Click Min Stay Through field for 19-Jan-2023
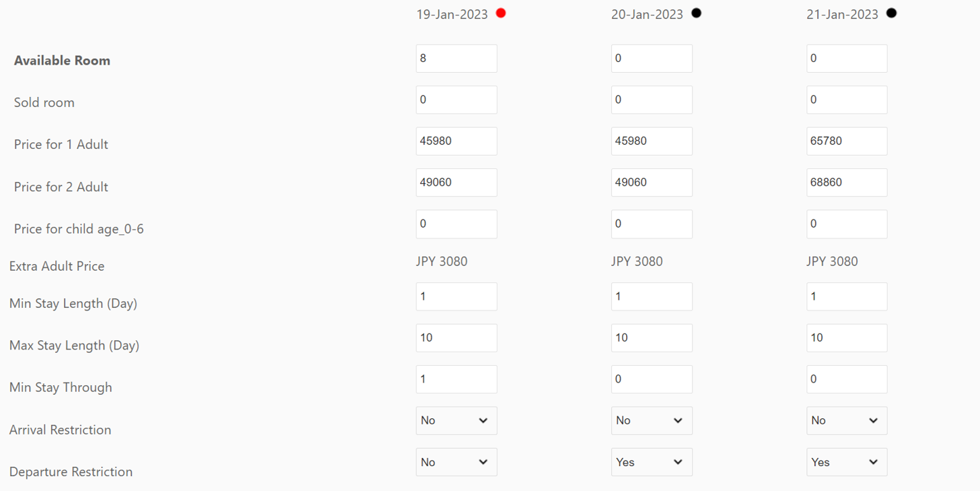980x491 pixels. (456, 379)
